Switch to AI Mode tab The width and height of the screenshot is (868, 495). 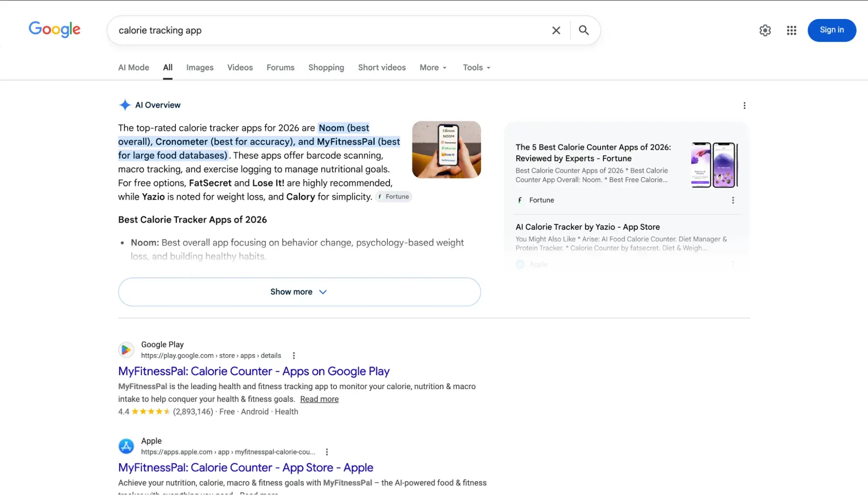133,68
